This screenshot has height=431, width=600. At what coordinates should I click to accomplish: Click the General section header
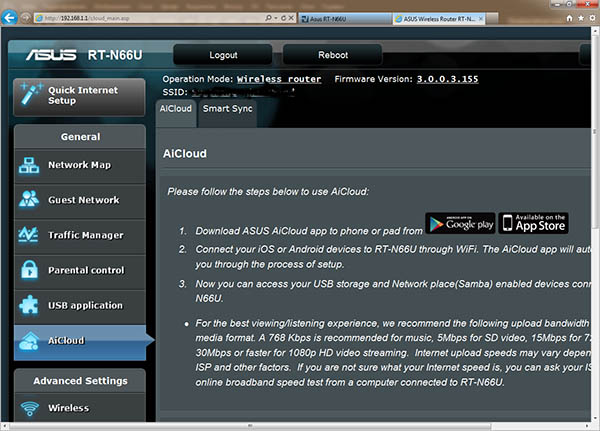[80, 137]
